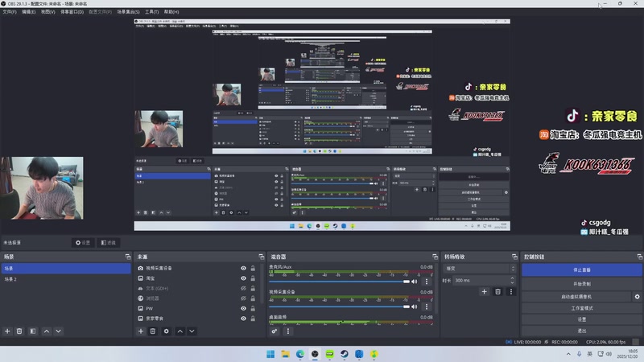Show the 文本 (GDI+) source with its eye icon

pos(244,288)
